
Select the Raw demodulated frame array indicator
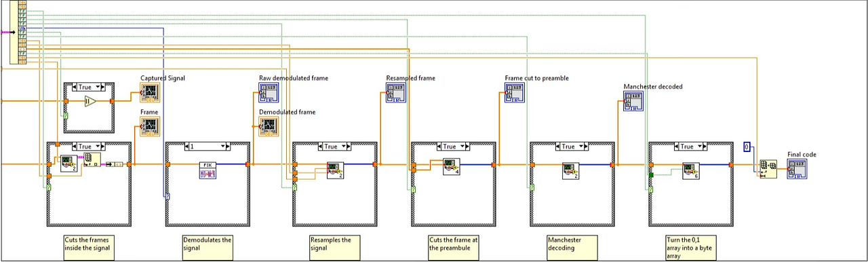pyautogui.click(x=269, y=92)
